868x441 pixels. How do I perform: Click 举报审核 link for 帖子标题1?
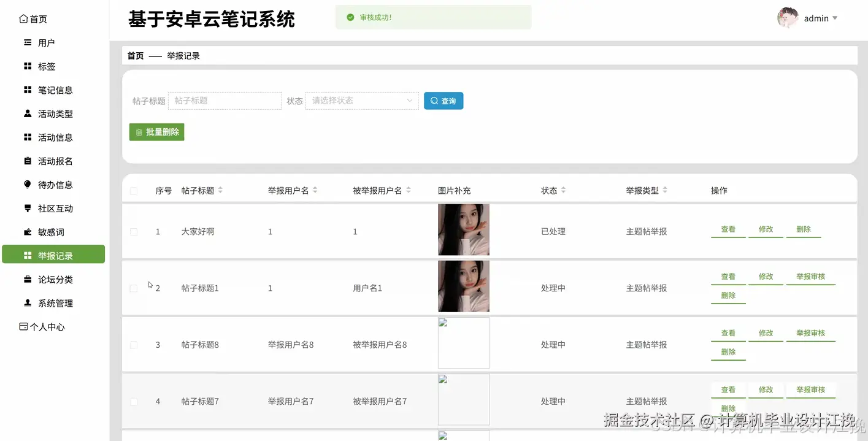(x=811, y=276)
